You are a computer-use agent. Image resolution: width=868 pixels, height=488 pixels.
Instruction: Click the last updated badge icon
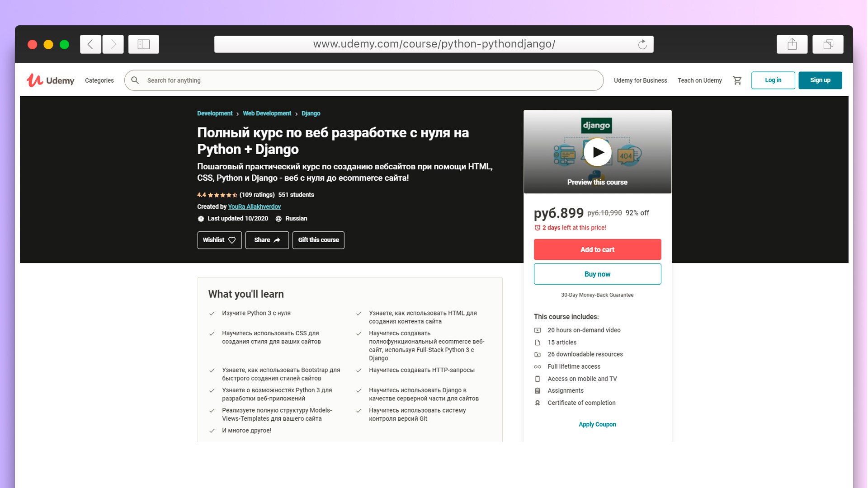point(201,219)
